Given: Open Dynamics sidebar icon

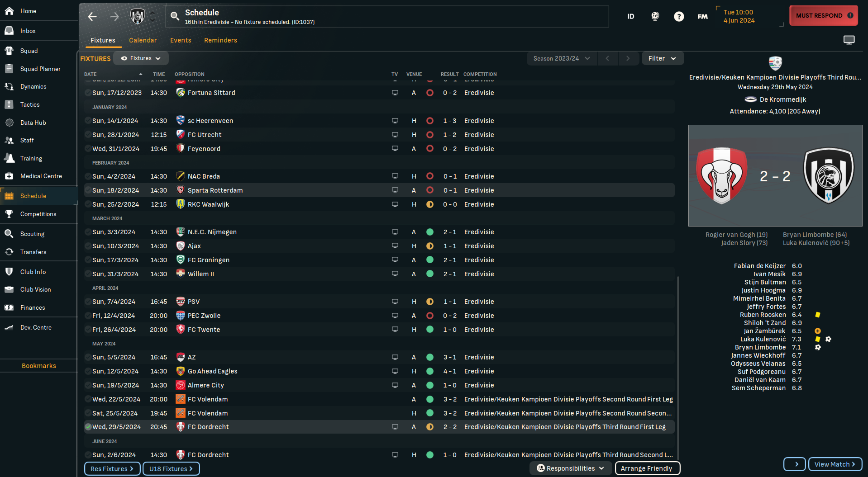Looking at the screenshot, I should 9,86.
